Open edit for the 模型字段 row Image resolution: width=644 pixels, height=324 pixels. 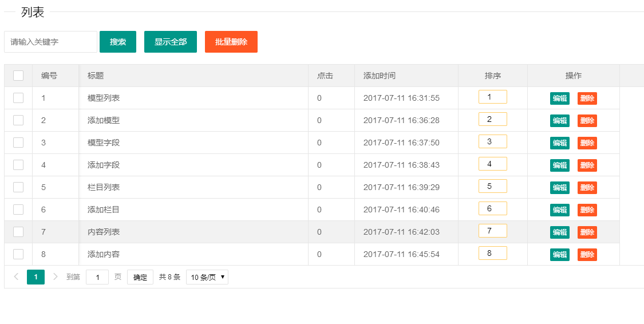pyautogui.click(x=559, y=143)
